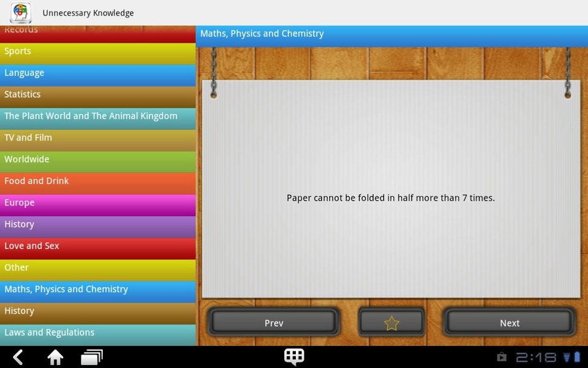588x368 pixels.
Task: Tap the market bag notification icon
Action: click(x=502, y=357)
